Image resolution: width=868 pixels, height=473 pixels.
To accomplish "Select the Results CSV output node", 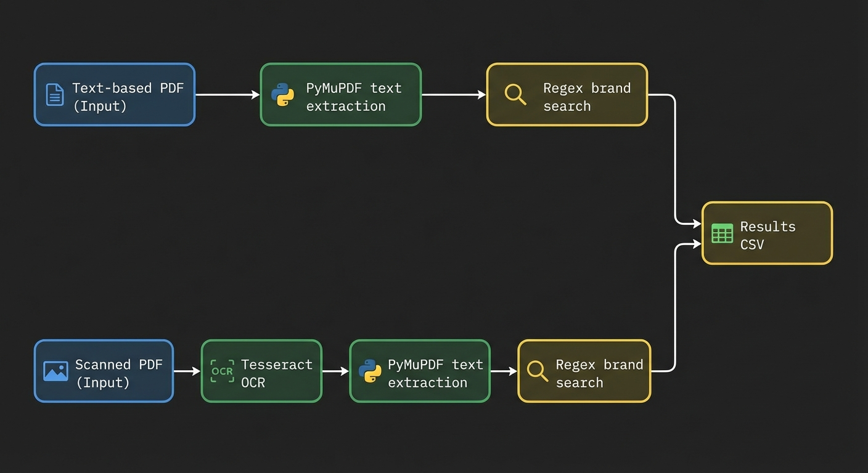I will 767,233.
